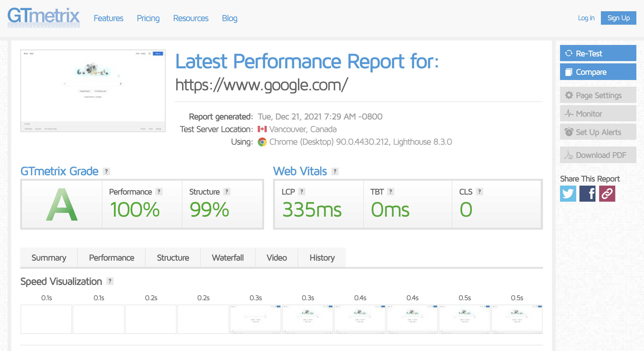The image size is (644, 351).
Task: Click the second 0.1s filmstrip frame
Action: [x=99, y=319]
